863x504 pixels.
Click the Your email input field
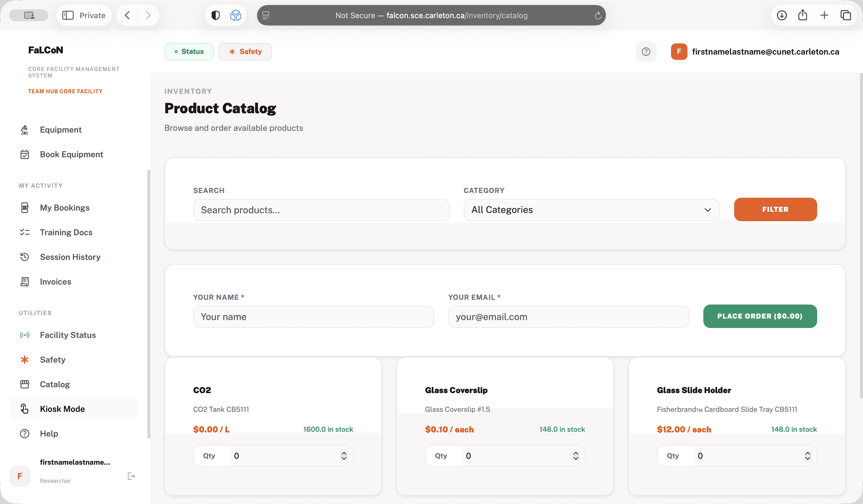pyautogui.click(x=569, y=317)
